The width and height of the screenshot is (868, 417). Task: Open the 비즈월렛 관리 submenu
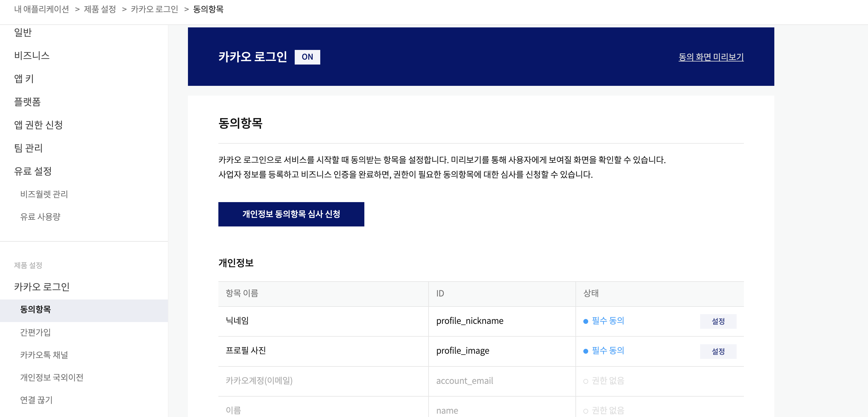tap(44, 194)
